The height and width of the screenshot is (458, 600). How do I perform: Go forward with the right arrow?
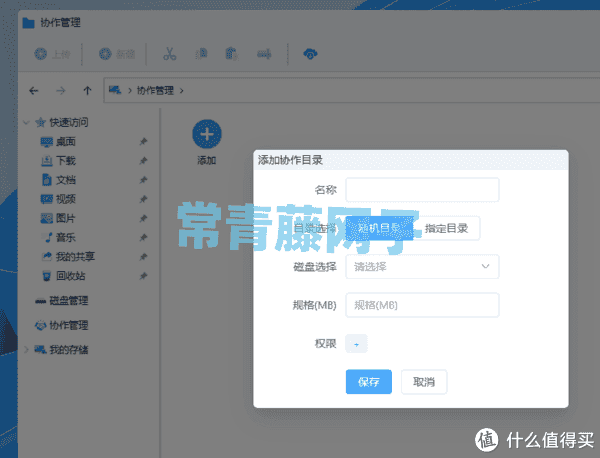pyautogui.click(x=60, y=91)
